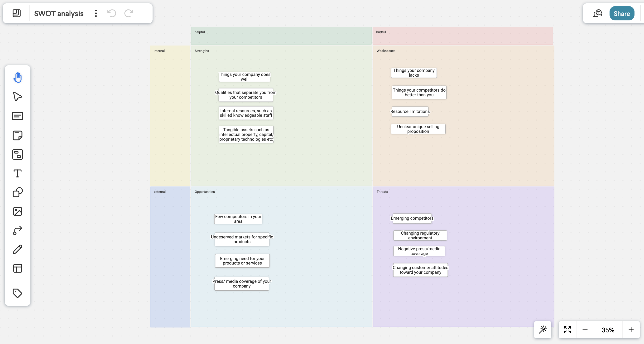
Task: Select the Arrow/Select tool
Action: coord(18,97)
